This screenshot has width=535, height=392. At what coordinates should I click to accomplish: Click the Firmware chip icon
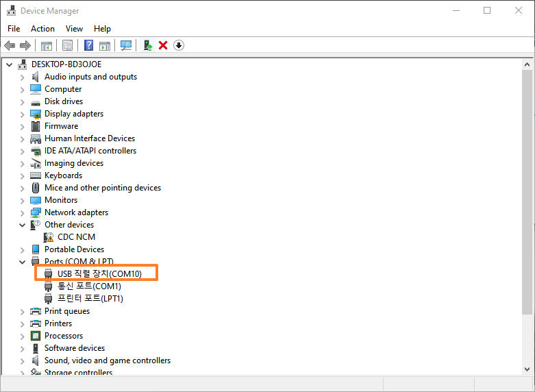coord(36,126)
